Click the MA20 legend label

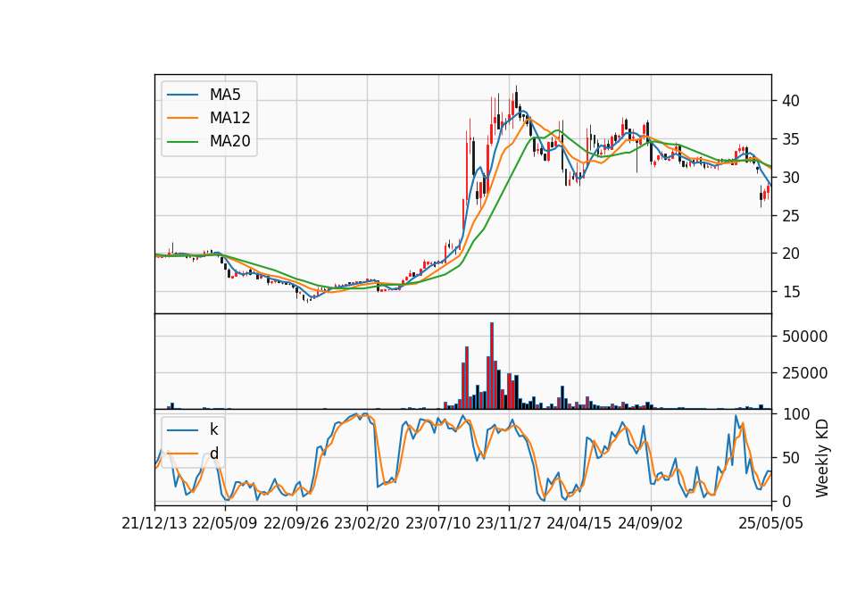pyautogui.click(x=229, y=141)
